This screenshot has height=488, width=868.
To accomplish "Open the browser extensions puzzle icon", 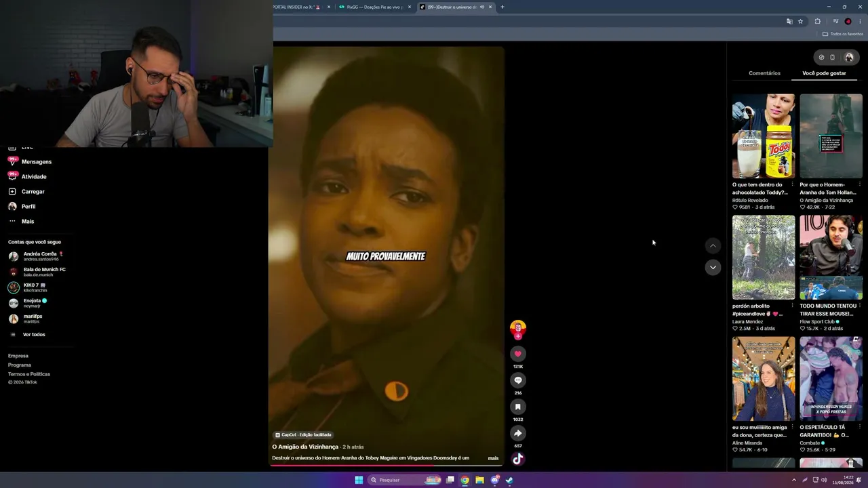I will tap(817, 22).
